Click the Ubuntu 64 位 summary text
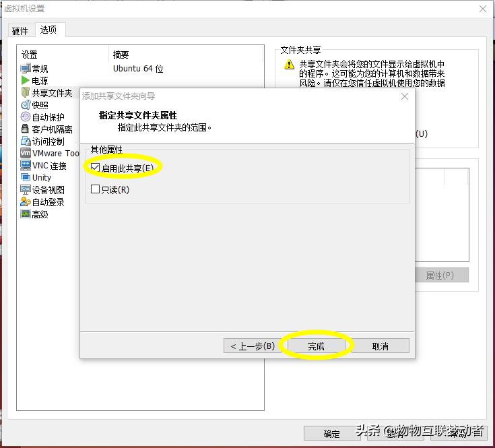The width and height of the screenshot is (495, 448). click(x=138, y=69)
